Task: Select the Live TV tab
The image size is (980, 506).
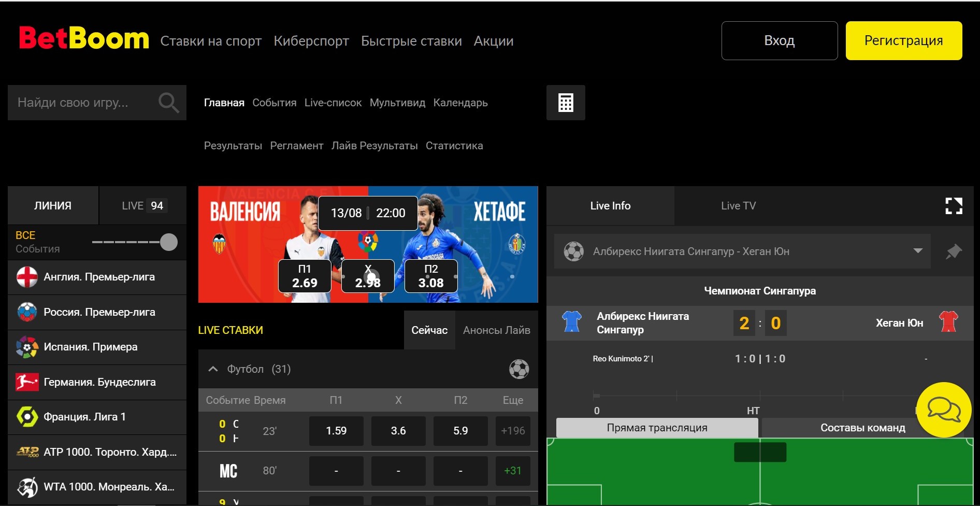Action: [x=738, y=206]
